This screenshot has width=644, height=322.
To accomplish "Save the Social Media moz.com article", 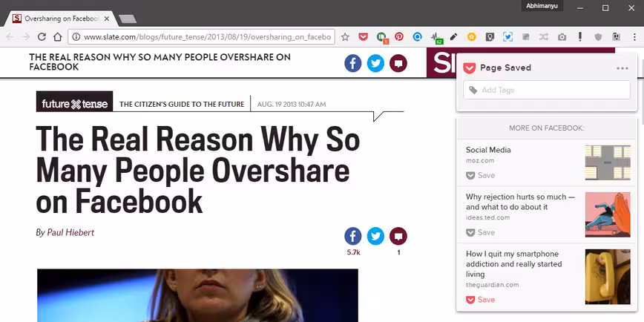I will click(x=481, y=175).
